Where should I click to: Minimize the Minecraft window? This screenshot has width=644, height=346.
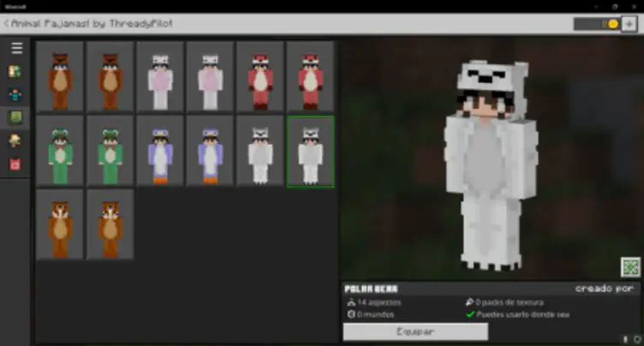pyautogui.click(x=596, y=7)
